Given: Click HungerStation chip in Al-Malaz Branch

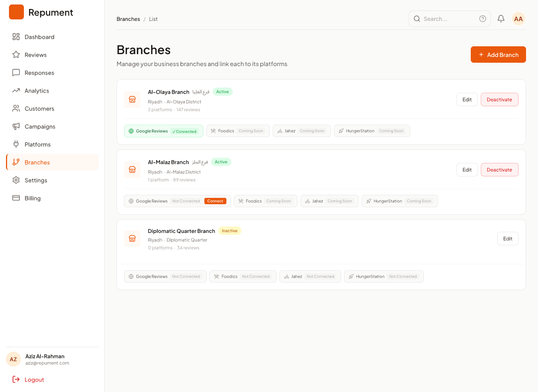Looking at the screenshot, I should click(400, 201).
